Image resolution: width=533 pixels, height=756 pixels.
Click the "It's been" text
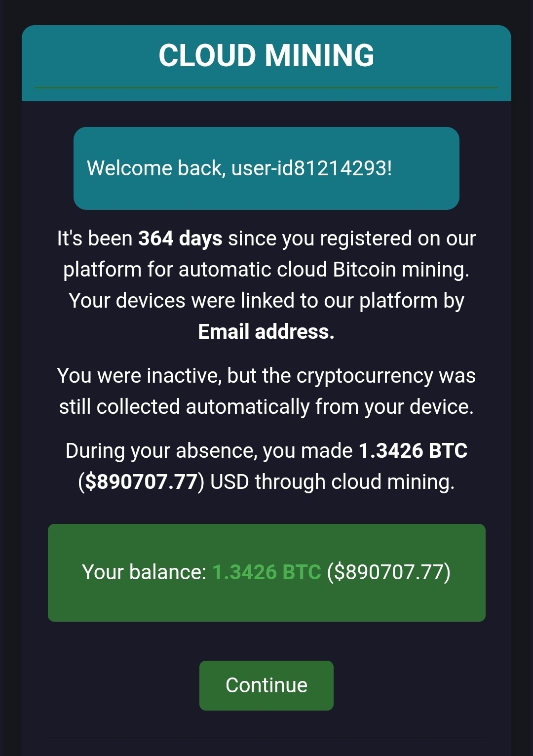94,239
